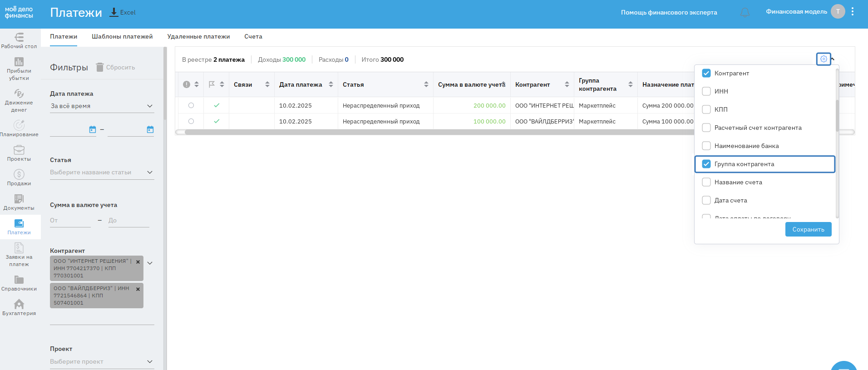Uncheck the Группа контрагента checkbox

706,164
